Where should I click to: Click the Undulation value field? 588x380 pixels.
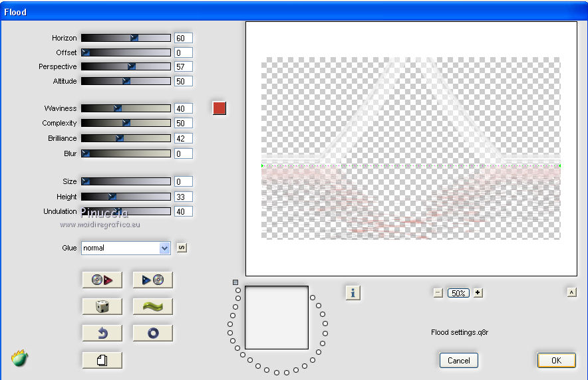(184, 211)
